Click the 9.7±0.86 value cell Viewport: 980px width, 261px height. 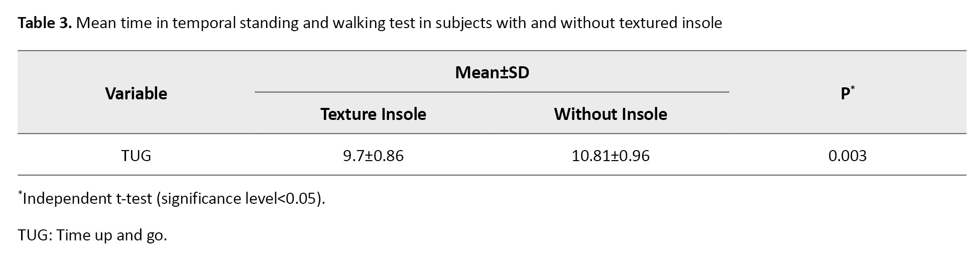coord(373,156)
